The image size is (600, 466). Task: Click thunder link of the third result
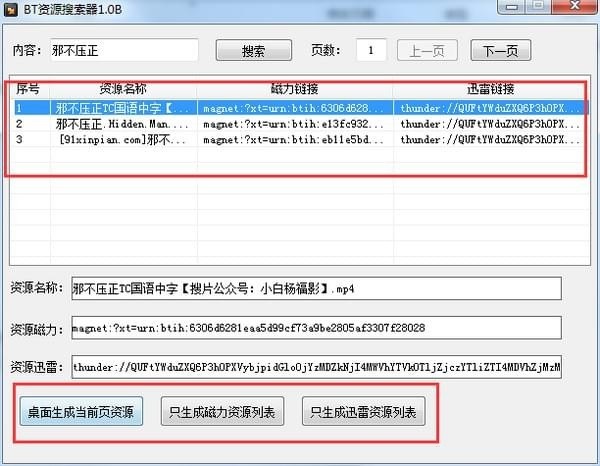coord(488,140)
